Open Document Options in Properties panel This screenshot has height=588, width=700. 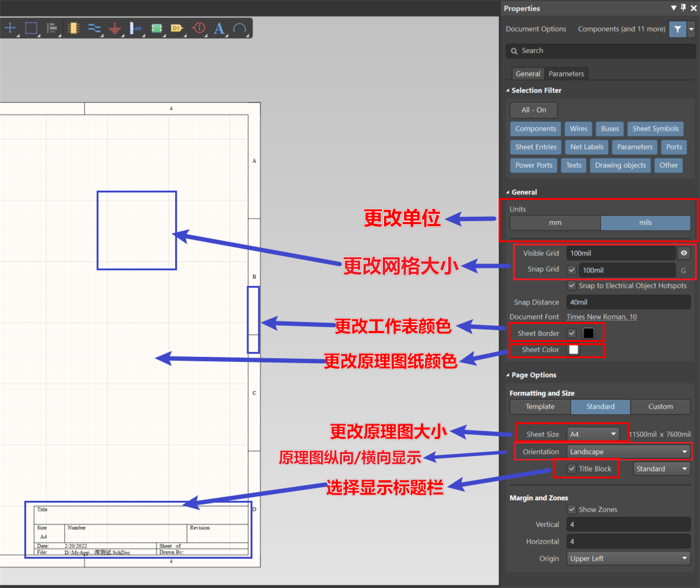pyautogui.click(x=536, y=29)
